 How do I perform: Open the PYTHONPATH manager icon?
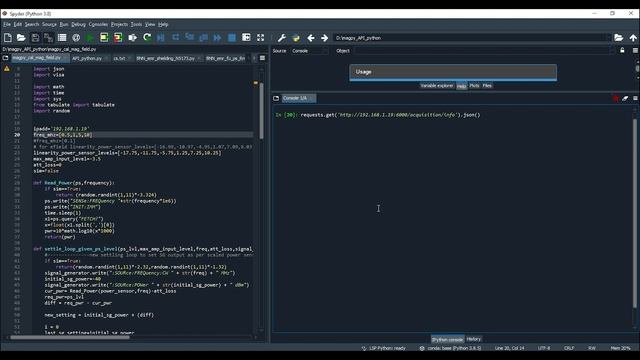pos(296,38)
